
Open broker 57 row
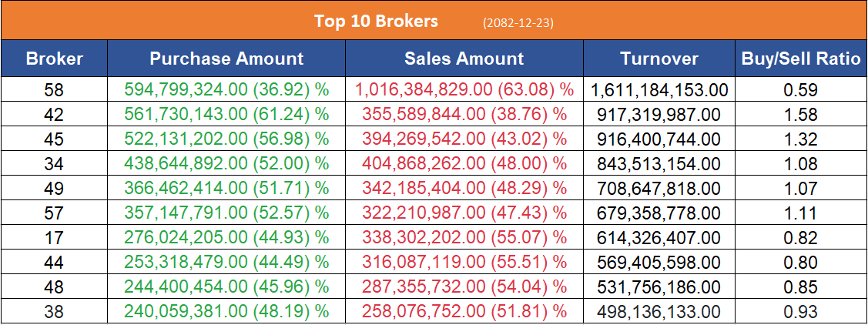click(x=54, y=213)
